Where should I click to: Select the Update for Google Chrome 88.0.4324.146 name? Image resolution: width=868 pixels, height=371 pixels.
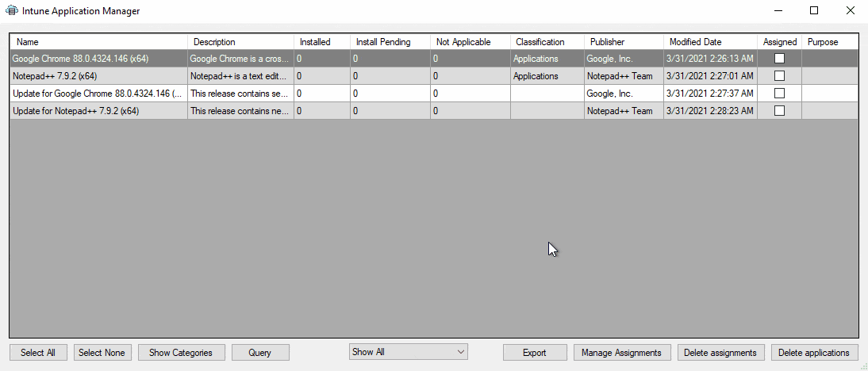[x=97, y=94]
